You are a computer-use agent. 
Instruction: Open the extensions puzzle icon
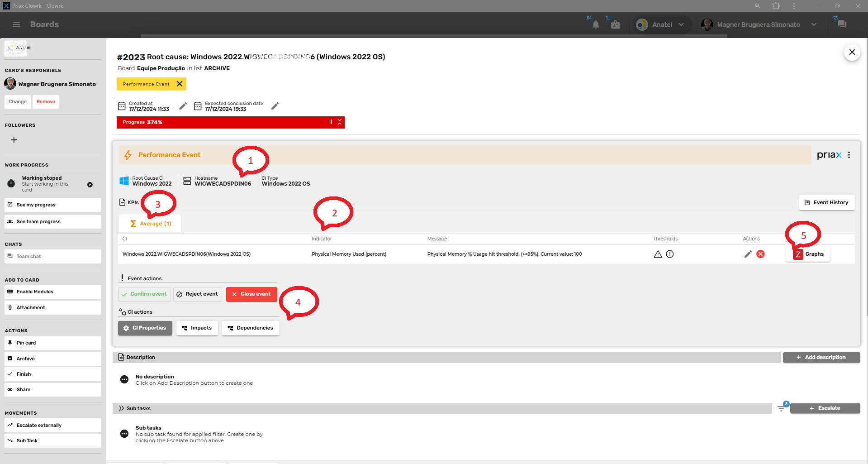(776, 6)
